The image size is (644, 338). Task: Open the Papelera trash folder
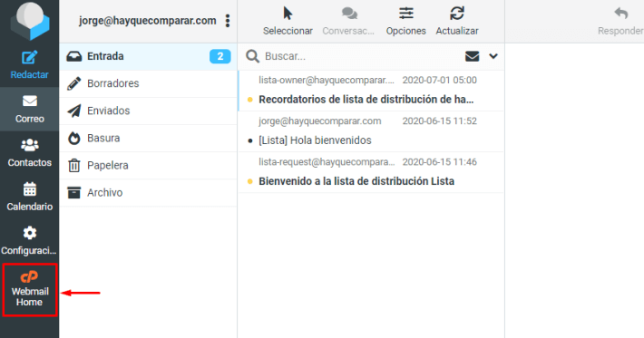coord(148,165)
